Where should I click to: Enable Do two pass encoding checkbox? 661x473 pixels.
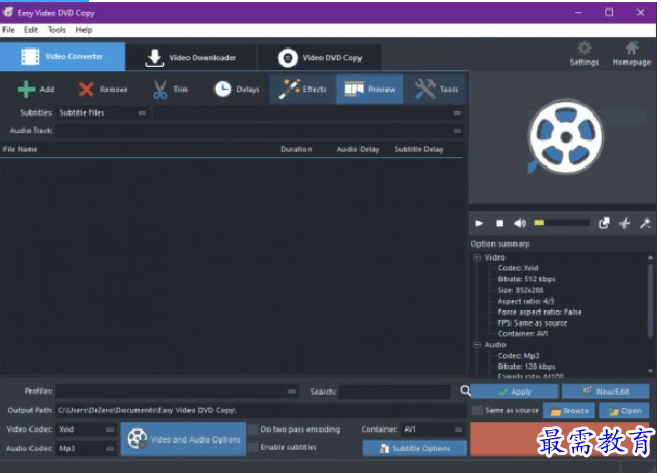253,430
